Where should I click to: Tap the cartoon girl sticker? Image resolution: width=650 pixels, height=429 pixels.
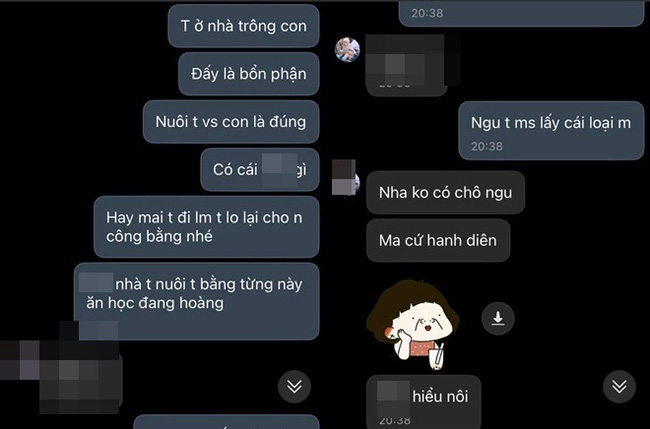(x=412, y=325)
